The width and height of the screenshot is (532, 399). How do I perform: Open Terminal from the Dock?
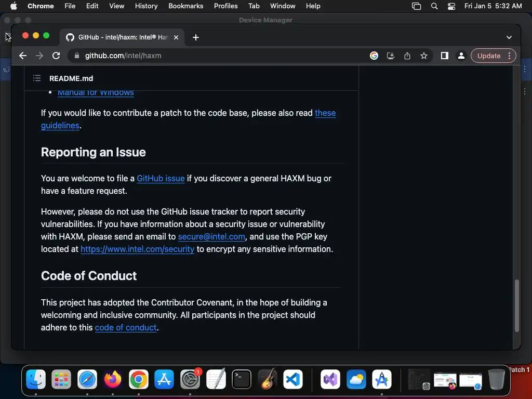242,379
